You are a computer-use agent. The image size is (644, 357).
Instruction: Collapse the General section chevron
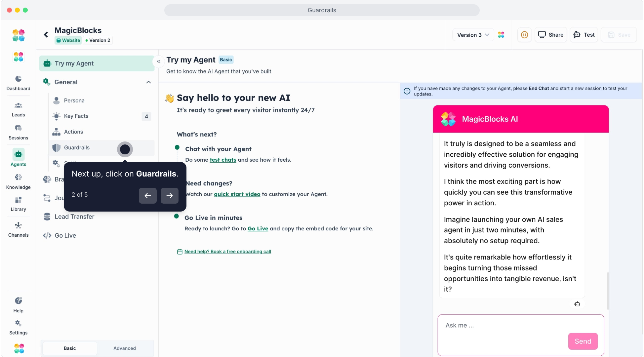click(148, 82)
